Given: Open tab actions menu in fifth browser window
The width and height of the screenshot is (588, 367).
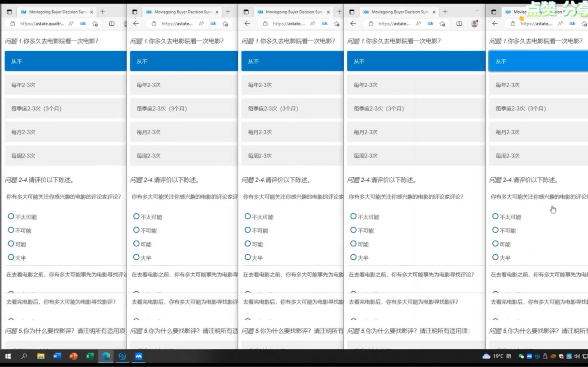Looking at the screenshot, I should coord(494,12).
